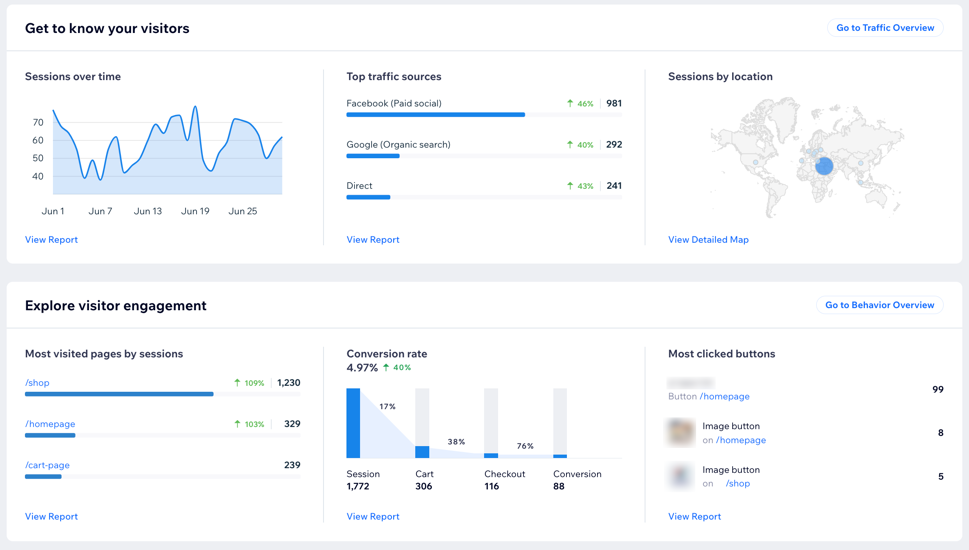Click the /homepage link of the first Image button

tap(741, 440)
